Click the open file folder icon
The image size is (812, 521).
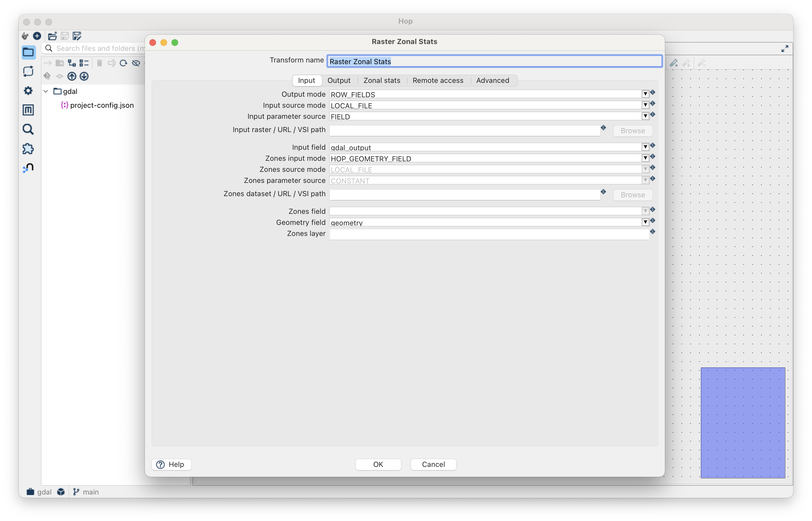[x=52, y=36]
